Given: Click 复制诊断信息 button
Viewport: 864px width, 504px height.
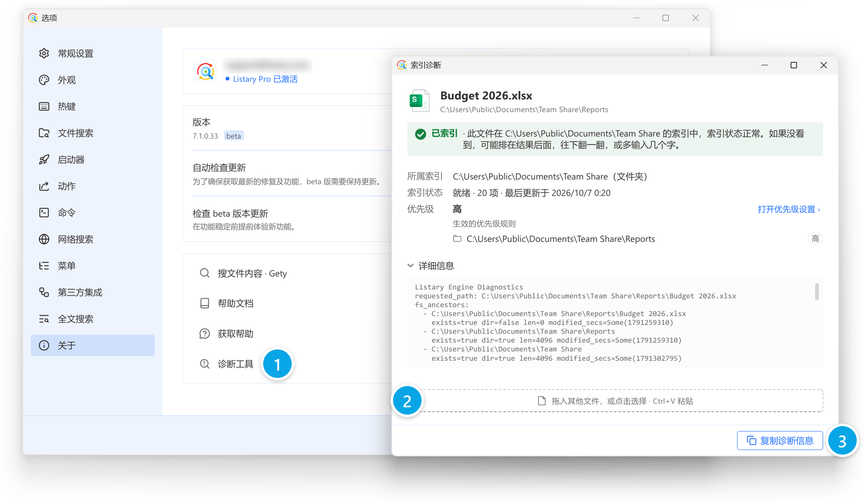Looking at the screenshot, I should click(x=780, y=440).
